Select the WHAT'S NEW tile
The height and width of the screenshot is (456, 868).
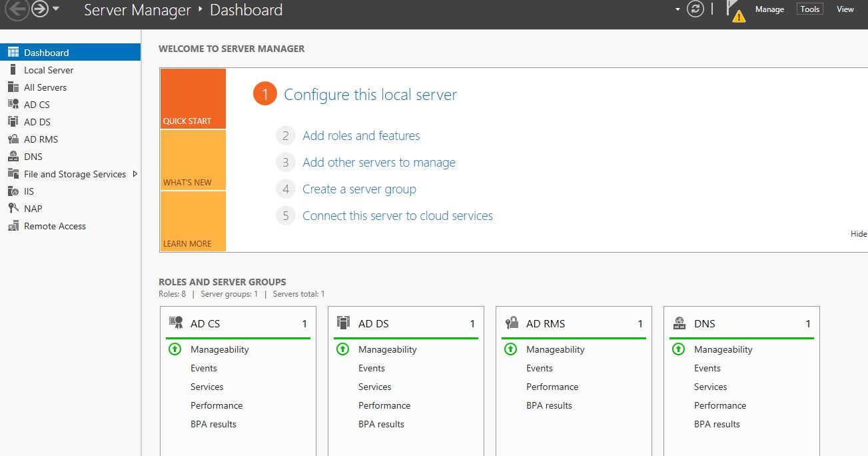(x=193, y=161)
